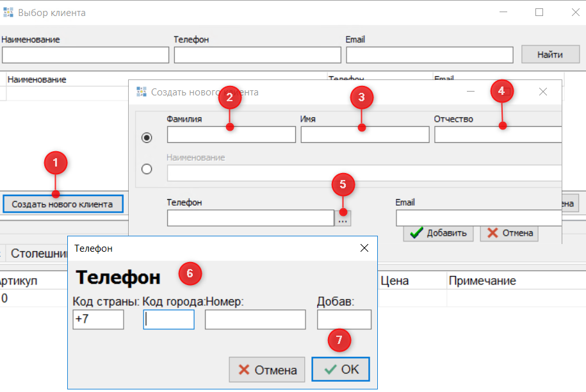The image size is (586, 392).
Task: Click the Имя input field
Action: click(364, 135)
